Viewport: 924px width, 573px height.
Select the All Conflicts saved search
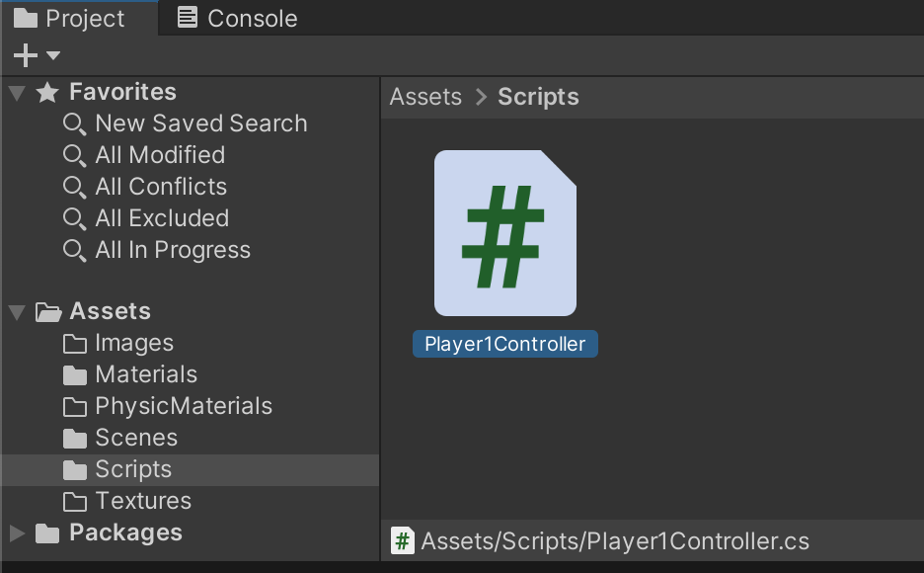click(161, 187)
